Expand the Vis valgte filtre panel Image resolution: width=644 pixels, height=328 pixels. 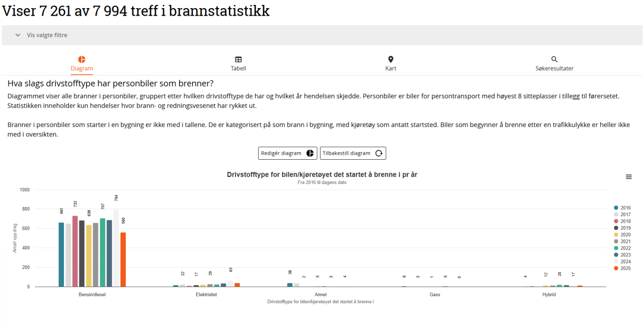[x=47, y=35]
